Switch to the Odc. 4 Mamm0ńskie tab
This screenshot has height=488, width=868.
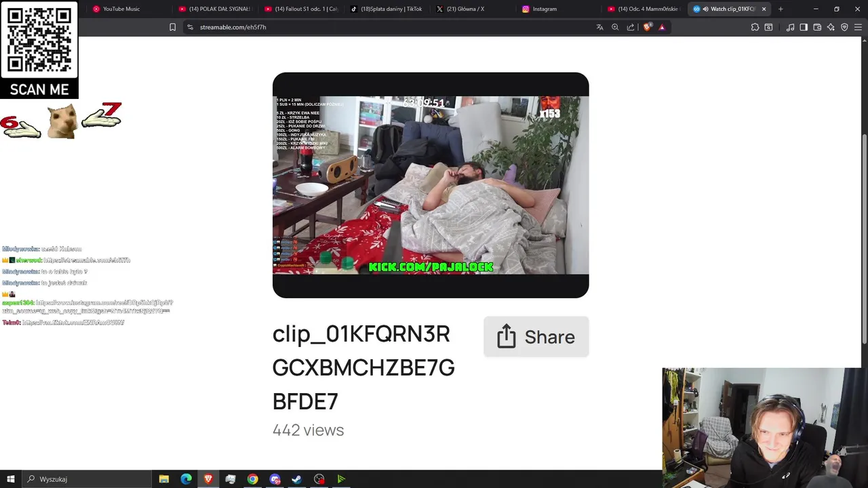[644, 9]
